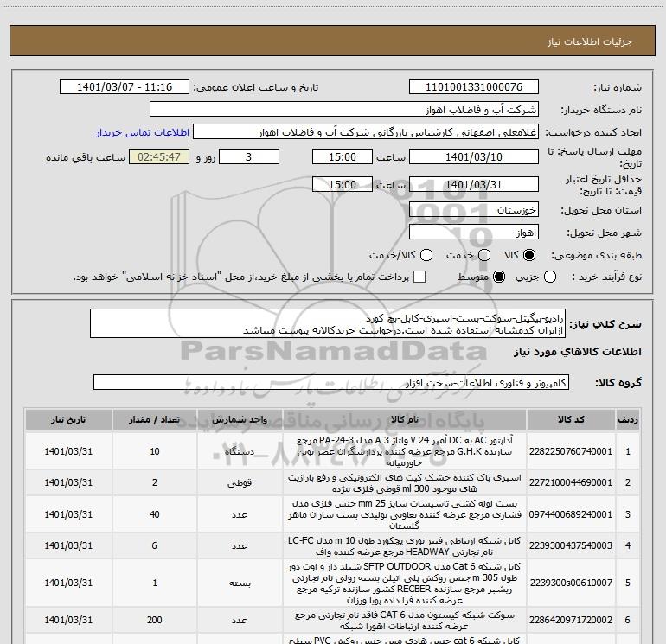Click the تعداد / مقدار column header
This screenshot has width=666, height=644.
click(154, 419)
